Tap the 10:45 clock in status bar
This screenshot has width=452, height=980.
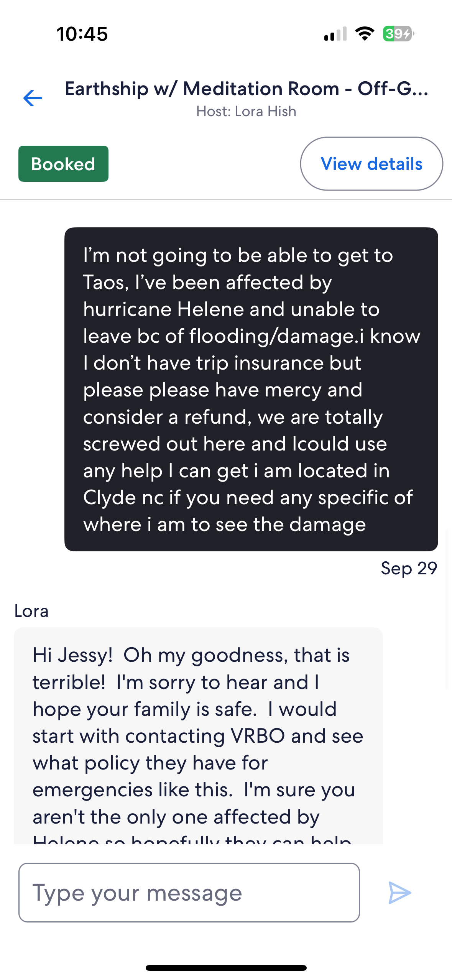pyautogui.click(x=82, y=34)
